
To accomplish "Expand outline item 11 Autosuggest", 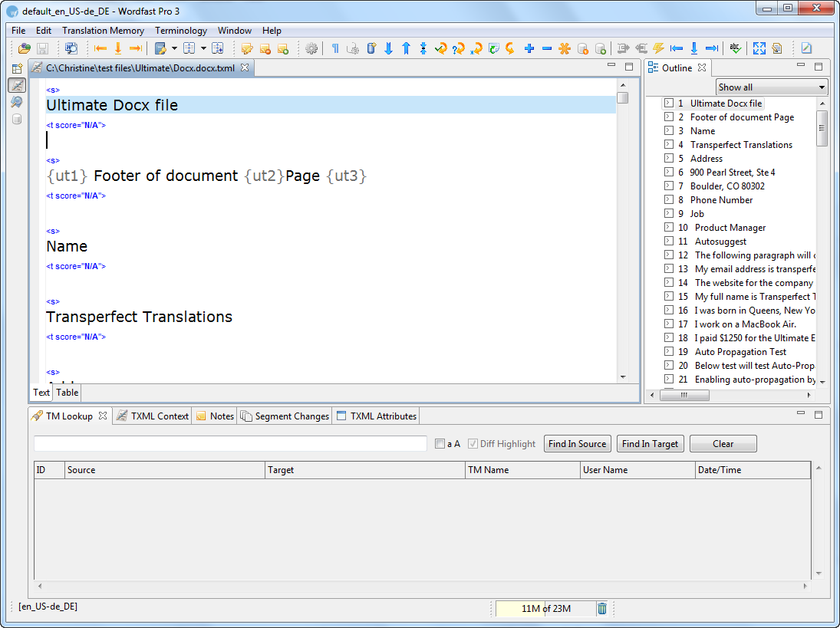I will pyautogui.click(x=669, y=241).
